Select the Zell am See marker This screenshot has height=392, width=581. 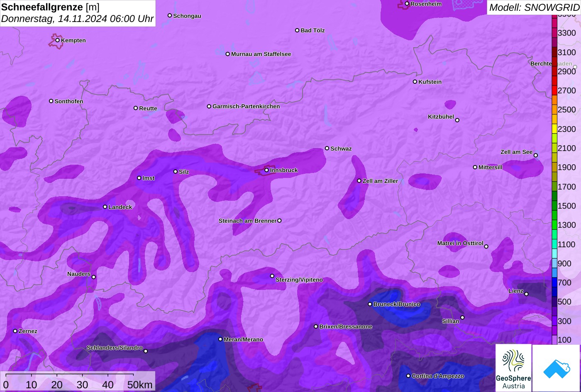[x=535, y=156]
